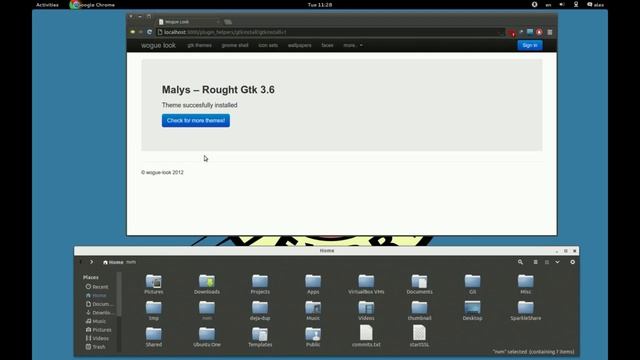Open the wogue look site logo link

coord(158,45)
